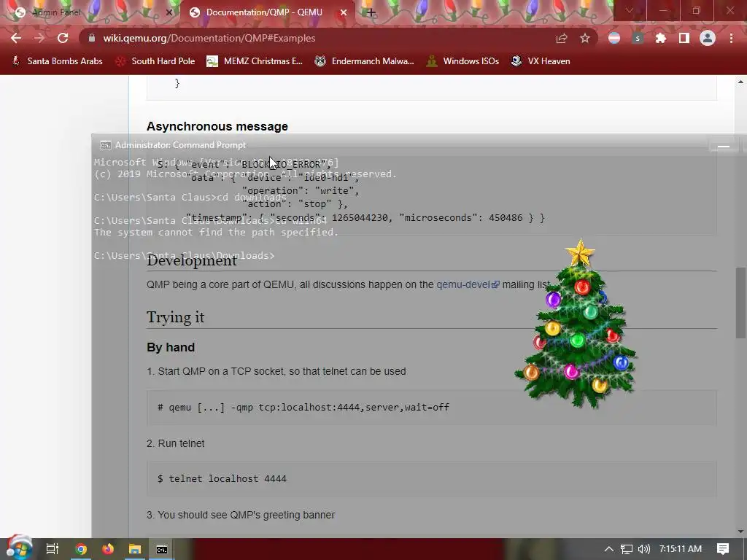Open the volume tray icon
The width and height of the screenshot is (747, 560).
pyautogui.click(x=643, y=549)
